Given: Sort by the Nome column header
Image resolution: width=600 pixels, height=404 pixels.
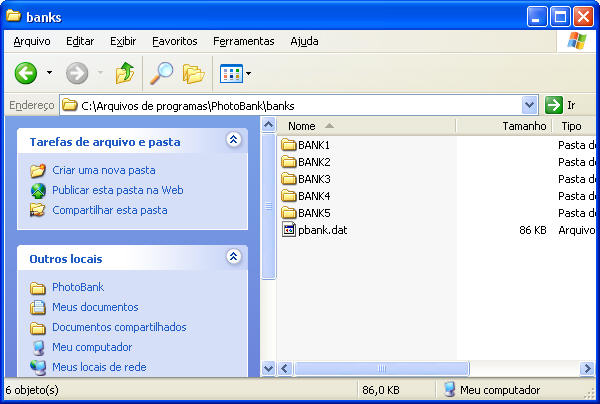Looking at the screenshot, I should point(367,126).
